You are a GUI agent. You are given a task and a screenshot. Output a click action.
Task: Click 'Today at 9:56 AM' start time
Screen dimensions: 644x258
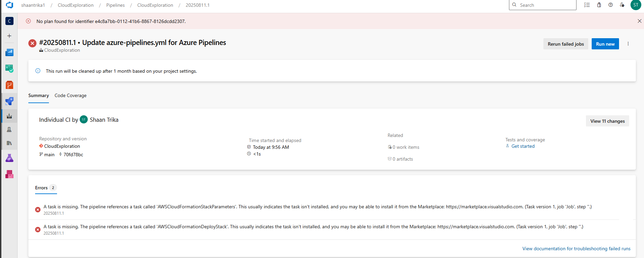coord(271,147)
